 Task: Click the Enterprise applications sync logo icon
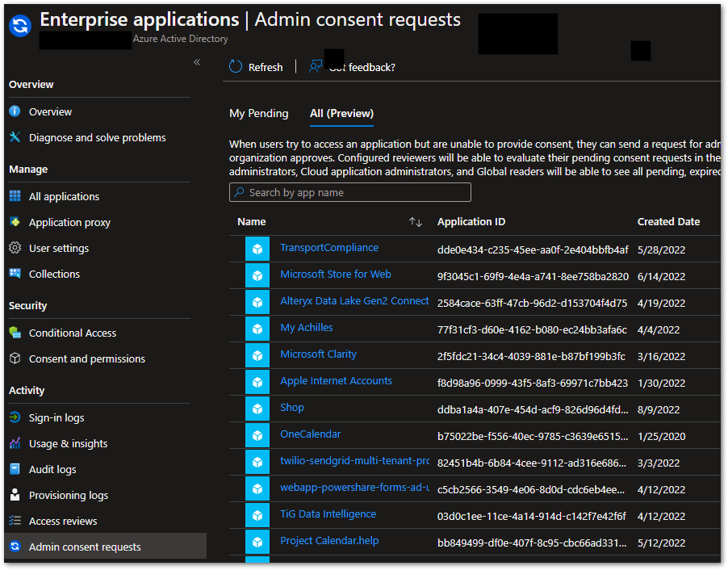(20, 26)
